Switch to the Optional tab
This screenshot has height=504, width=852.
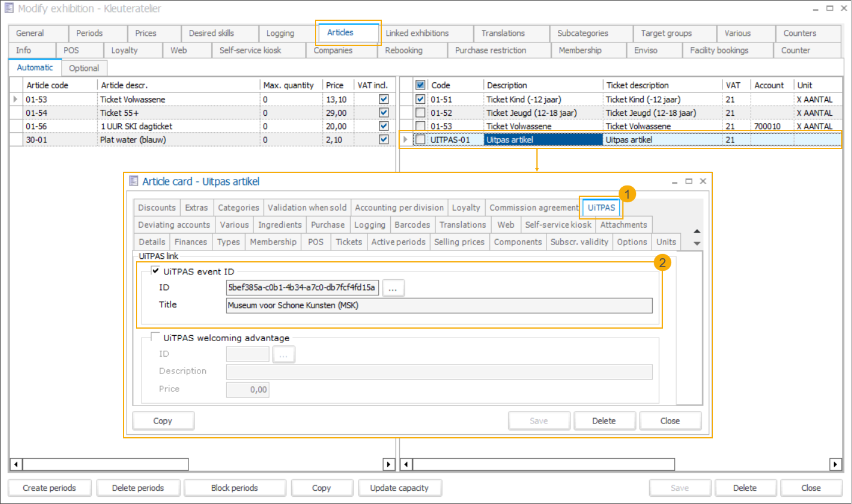[x=84, y=68]
